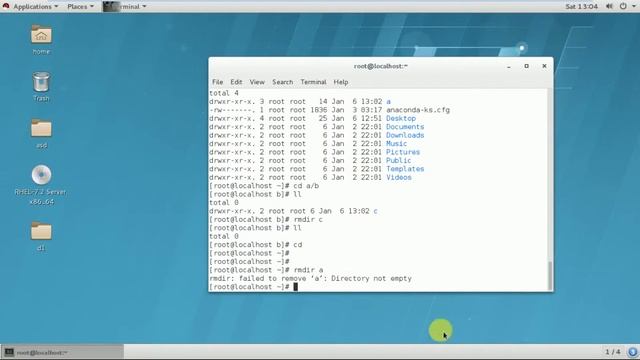
Task: Click the Downloads directory name in listing
Action: pos(405,135)
